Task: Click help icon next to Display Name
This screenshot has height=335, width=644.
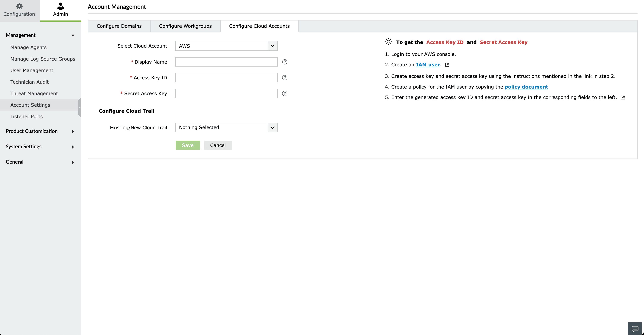Action: (x=285, y=62)
